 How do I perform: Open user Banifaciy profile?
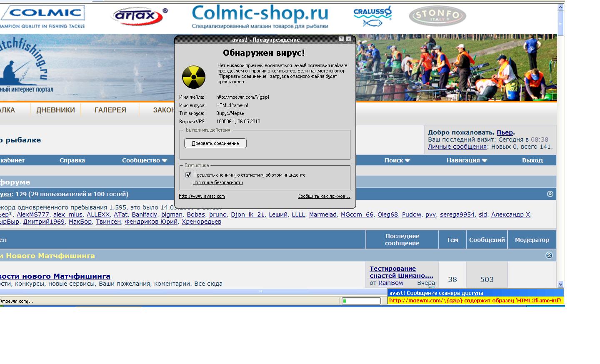coord(144,214)
